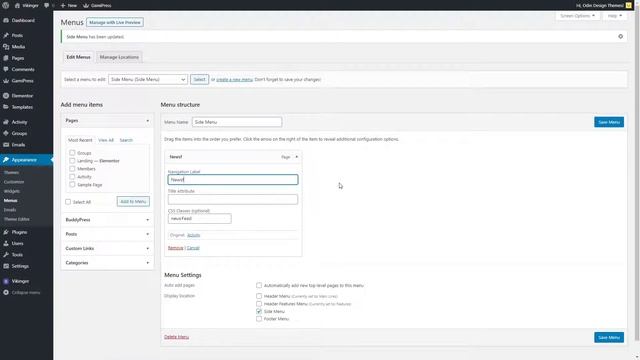Open comments bubble in the admin bar

[x=49, y=5]
